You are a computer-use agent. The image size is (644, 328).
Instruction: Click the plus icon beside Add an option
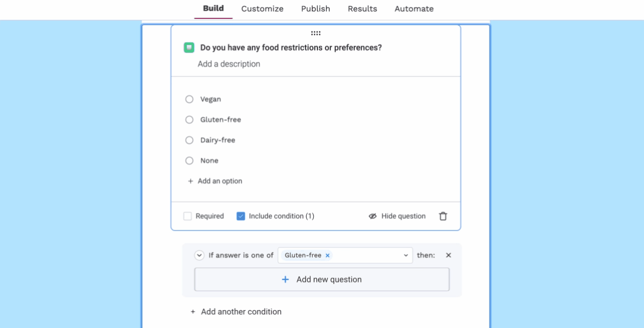[x=190, y=181]
